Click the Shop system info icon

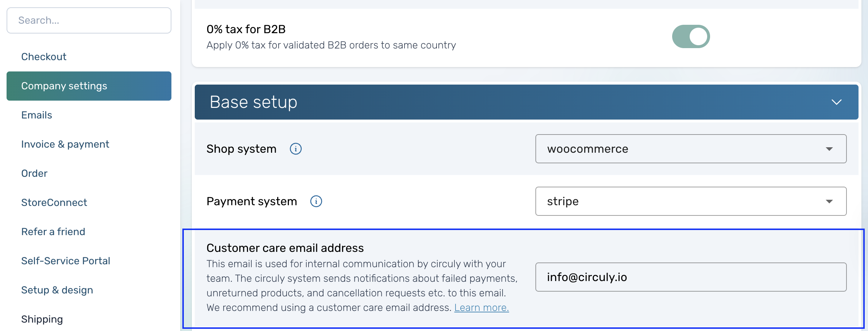click(295, 149)
